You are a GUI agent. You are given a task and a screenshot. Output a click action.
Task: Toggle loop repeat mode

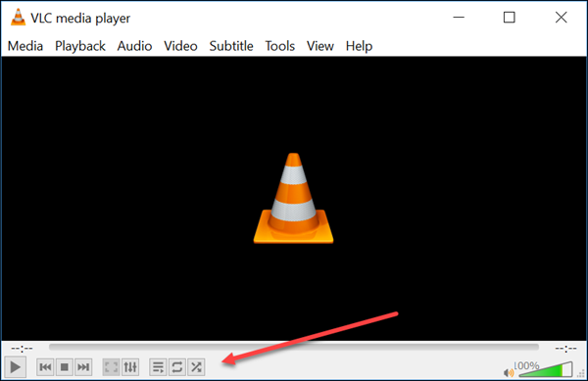(177, 367)
